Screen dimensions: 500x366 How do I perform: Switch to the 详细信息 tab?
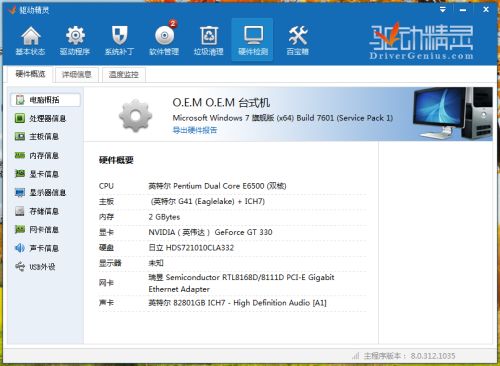77,75
